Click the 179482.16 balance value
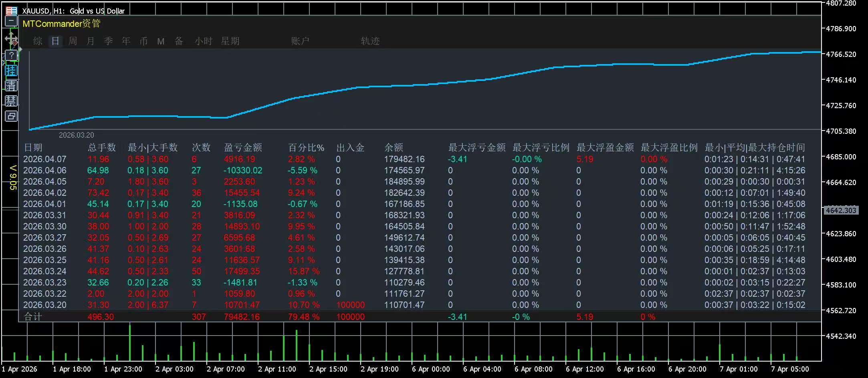This screenshot has width=868, height=378. [x=404, y=159]
